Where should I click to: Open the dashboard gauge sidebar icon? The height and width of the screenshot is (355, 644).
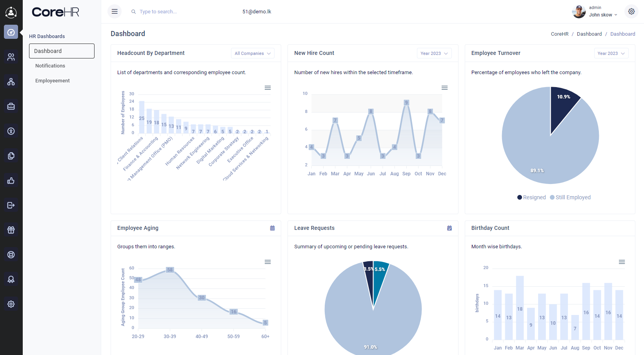[x=11, y=32]
